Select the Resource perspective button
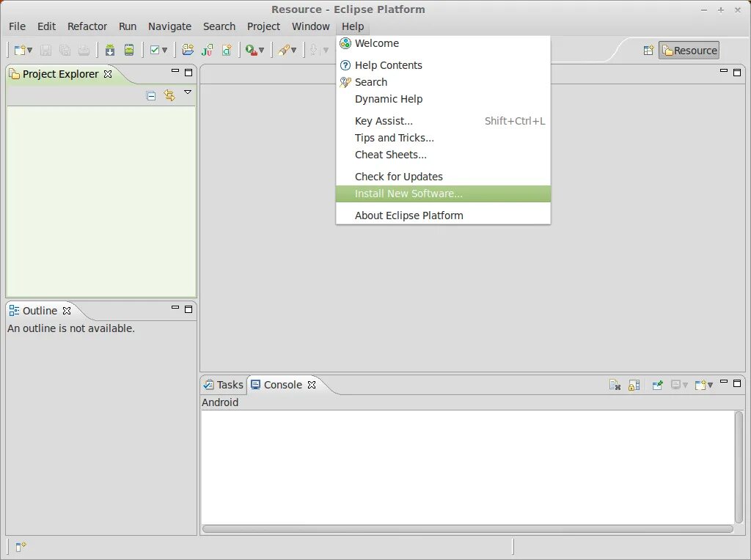Viewport: 751px width, 560px height. (689, 51)
